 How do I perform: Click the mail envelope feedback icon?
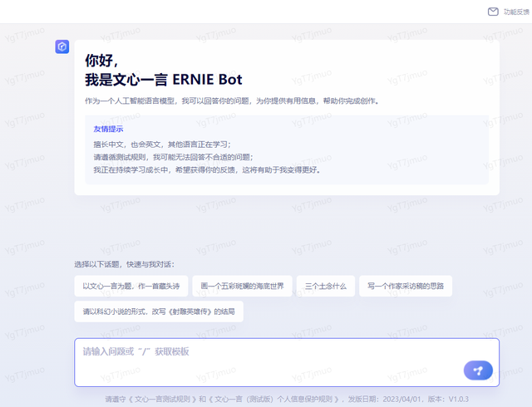click(493, 12)
